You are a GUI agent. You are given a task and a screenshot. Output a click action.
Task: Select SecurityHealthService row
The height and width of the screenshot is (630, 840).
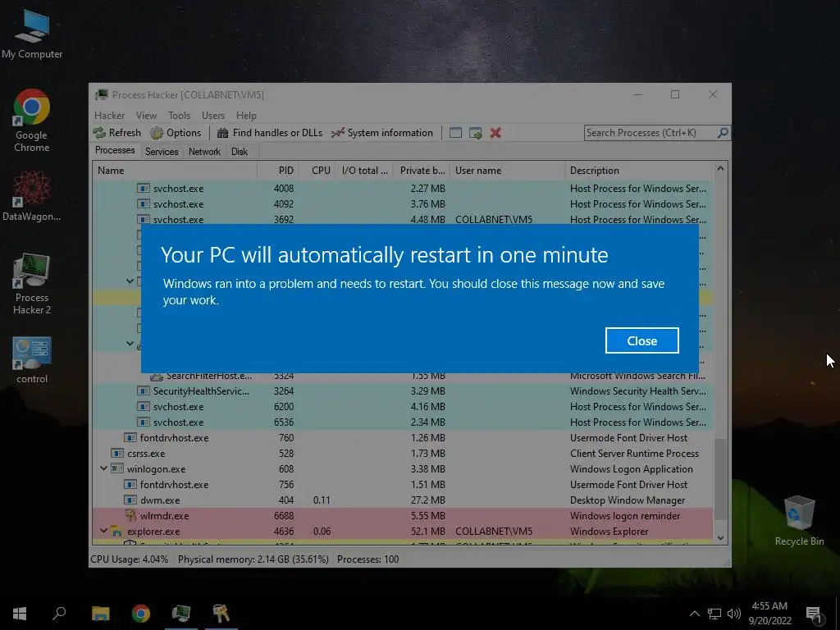403,391
